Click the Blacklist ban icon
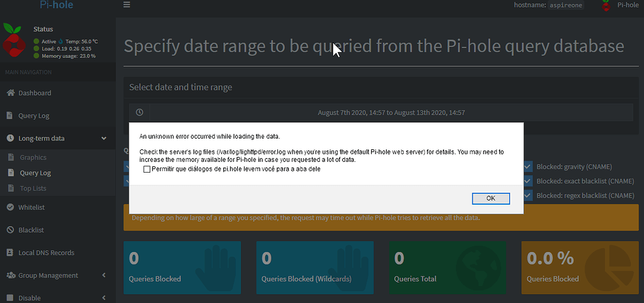Viewport: 644px width, 303px height. 10,230
